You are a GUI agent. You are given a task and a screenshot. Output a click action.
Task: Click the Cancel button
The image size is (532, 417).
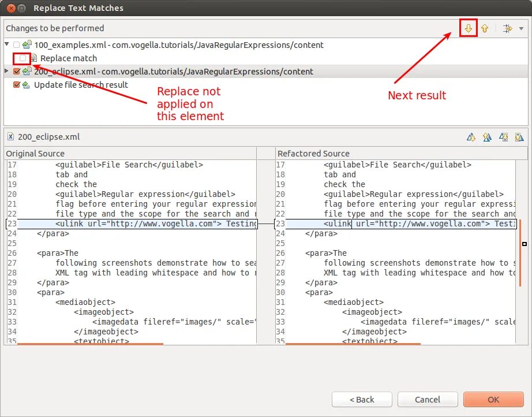tap(428, 399)
